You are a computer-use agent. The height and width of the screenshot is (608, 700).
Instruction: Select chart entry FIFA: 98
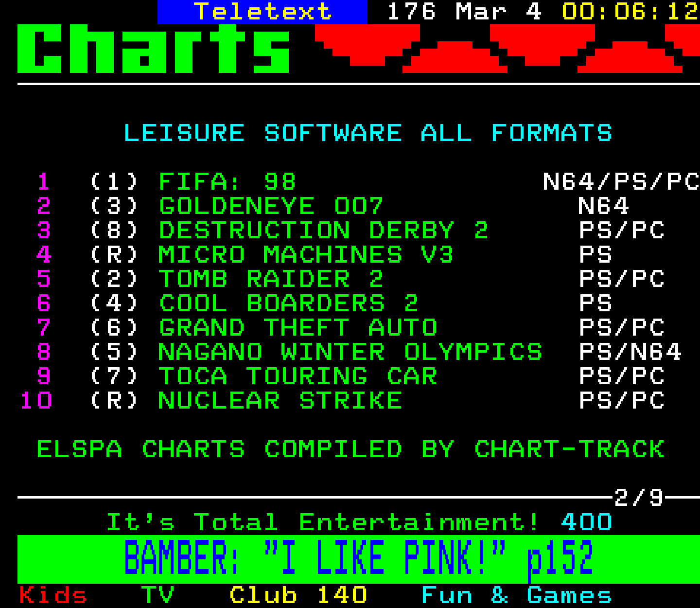227,182
